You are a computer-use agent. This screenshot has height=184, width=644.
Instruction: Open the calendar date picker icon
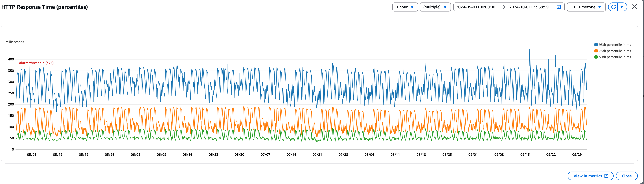point(559,7)
